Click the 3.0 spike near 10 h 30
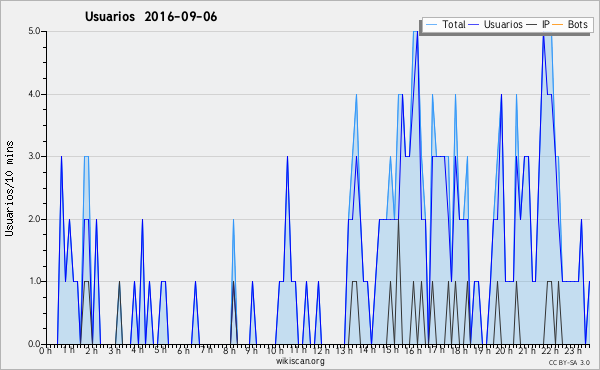The image size is (600, 370). (x=287, y=157)
